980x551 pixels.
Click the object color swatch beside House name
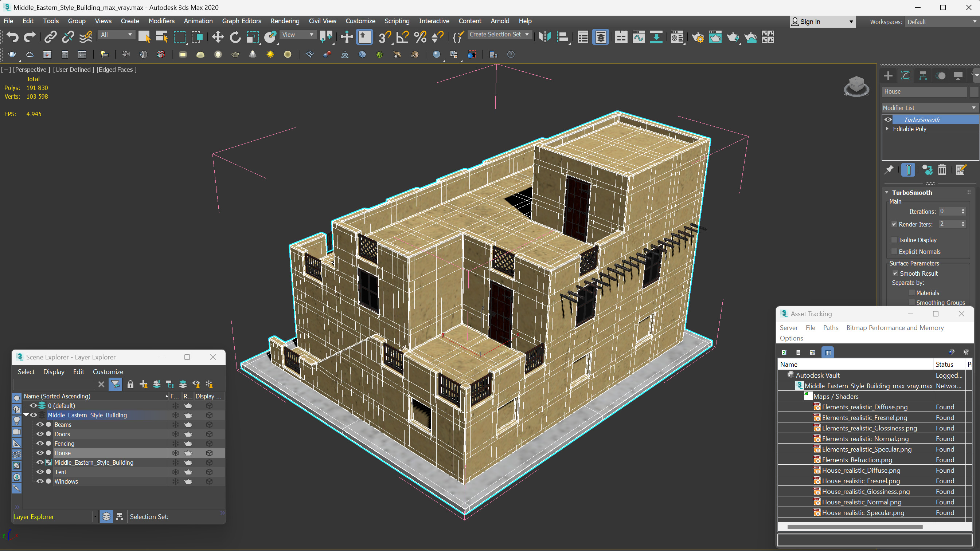click(x=973, y=92)
